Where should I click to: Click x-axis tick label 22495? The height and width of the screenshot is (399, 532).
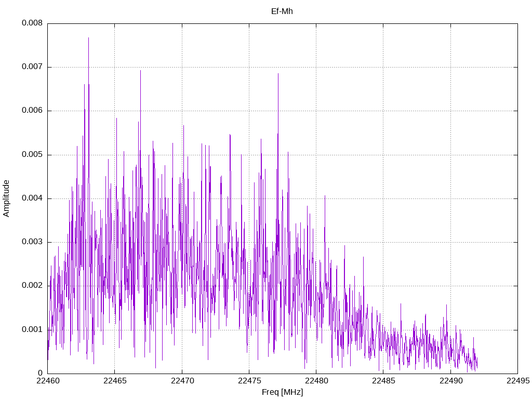[518, 381]
